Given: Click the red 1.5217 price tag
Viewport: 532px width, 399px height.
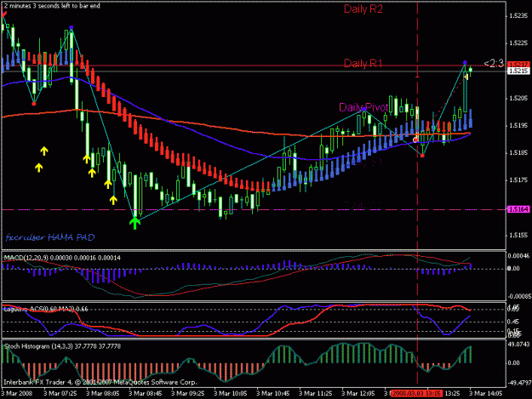Looking at the screenshot, I should point(518,65).
